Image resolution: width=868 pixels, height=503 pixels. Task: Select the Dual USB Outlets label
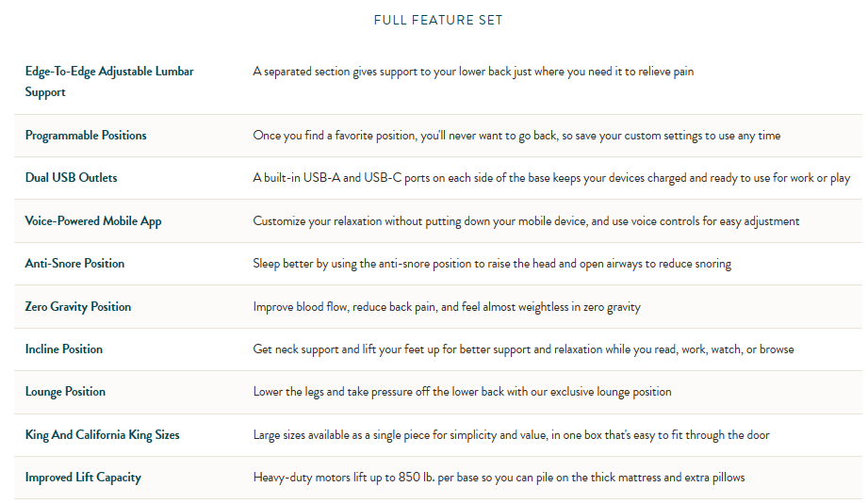(72, 178)
